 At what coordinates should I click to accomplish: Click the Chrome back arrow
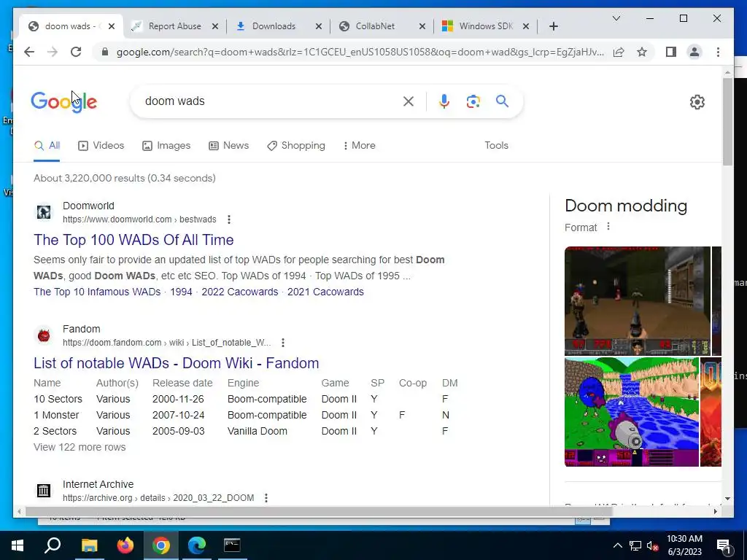click(29, 52)
